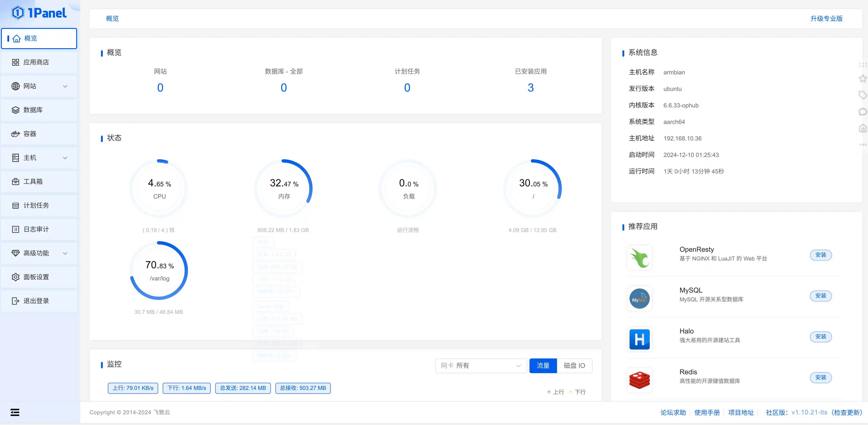This screenshot has height=425, width=868.
Task: Open the OpenResty app icon
Action: [x=639, y=258]
